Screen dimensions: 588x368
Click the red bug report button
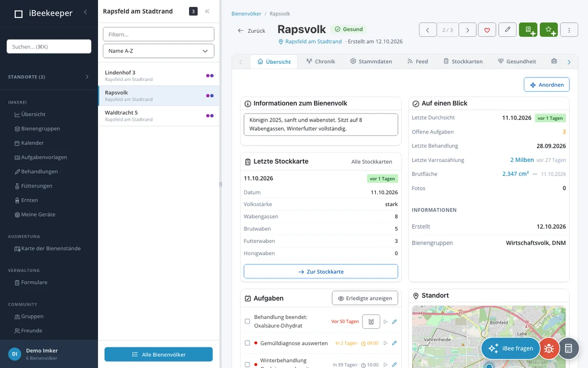(549, 348)
